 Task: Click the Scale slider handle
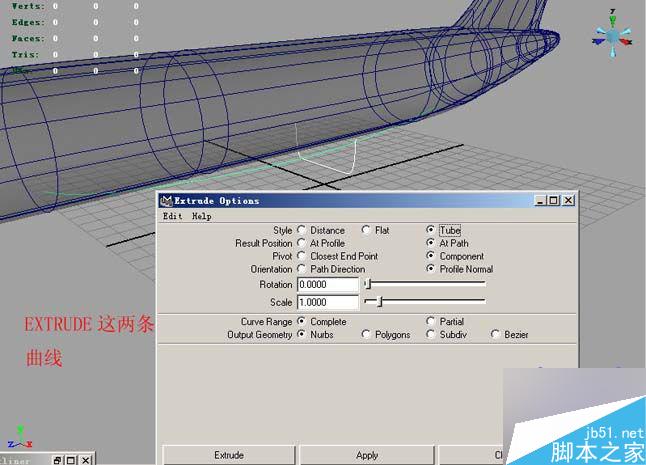pos(380,301)
